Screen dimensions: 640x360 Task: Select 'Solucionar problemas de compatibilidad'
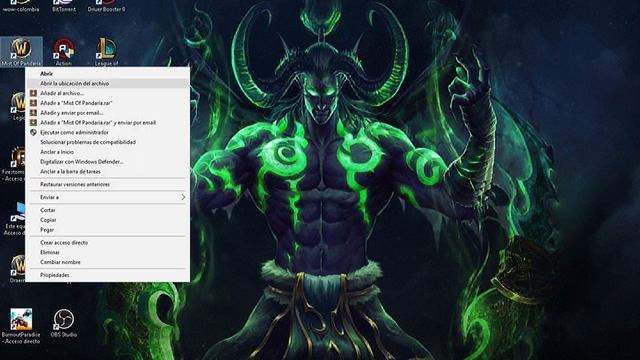click(108, 142)
